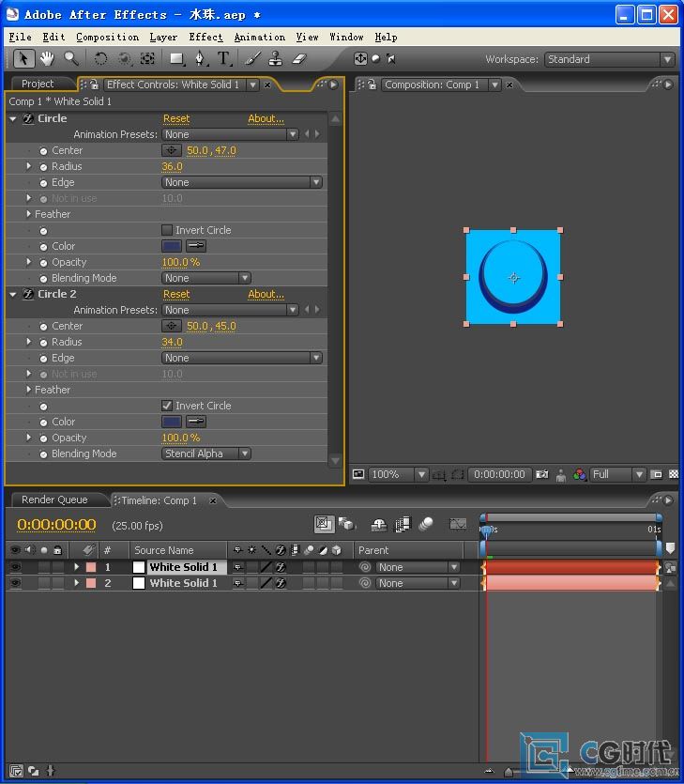Select the Selection arrow tool
Image resolution: width=684 pixels, height=784 pixels.
point(23,59)
